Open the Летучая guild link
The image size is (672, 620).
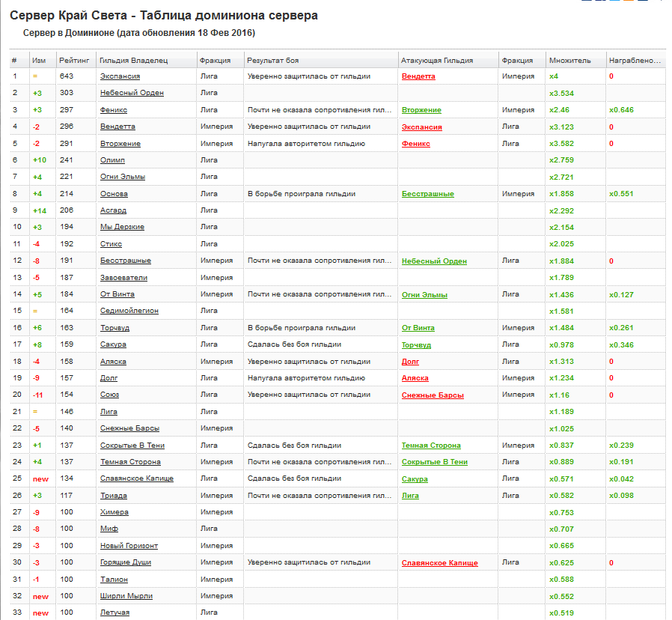point(114,613)
